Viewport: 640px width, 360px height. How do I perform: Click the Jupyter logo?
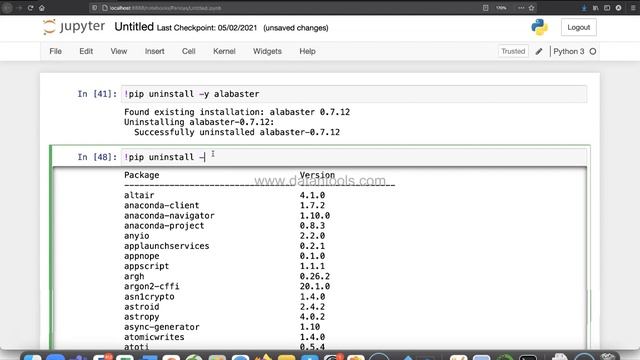(x=74, y=27)
